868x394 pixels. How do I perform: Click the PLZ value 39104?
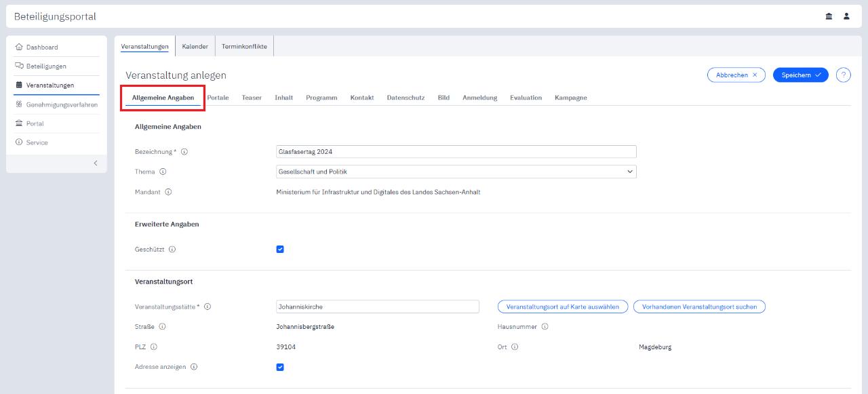[285, 347]
